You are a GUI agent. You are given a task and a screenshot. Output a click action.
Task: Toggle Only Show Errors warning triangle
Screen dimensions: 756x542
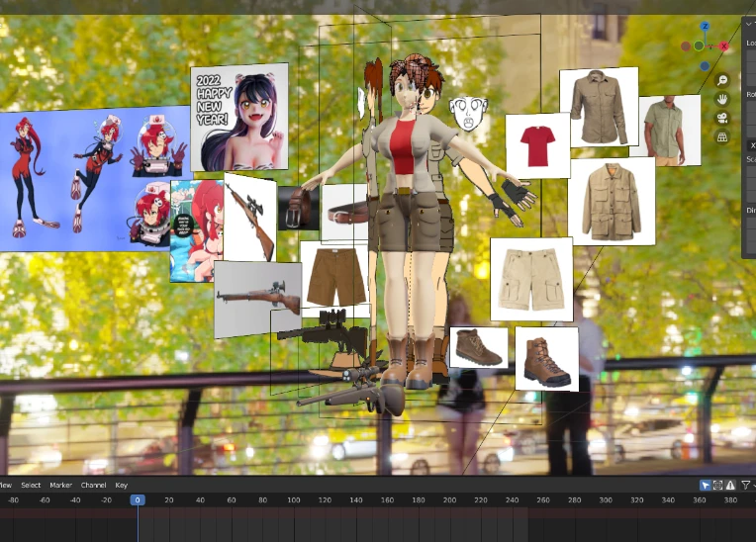point(730,486)
